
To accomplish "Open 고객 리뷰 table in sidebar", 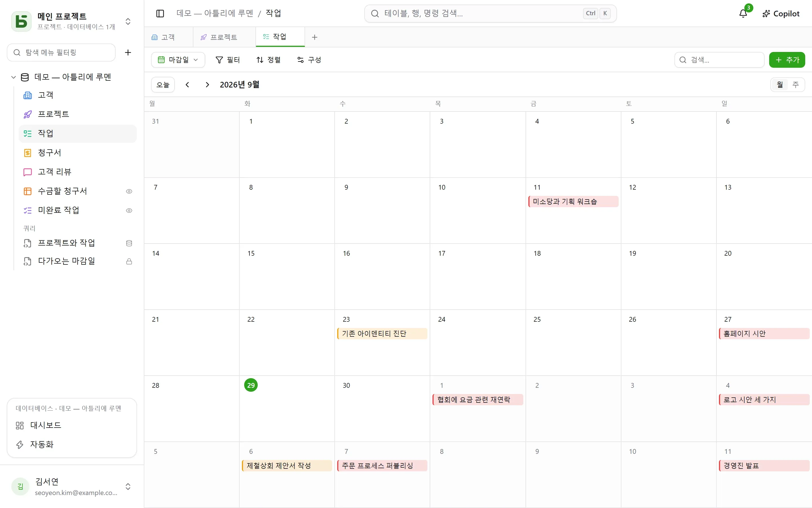I will tap(78, 172).
